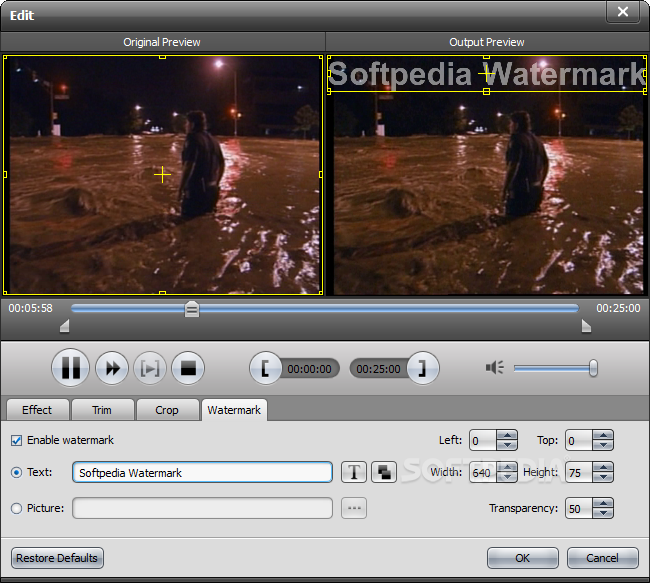Click the Output Preview header label
This screenshot has width=650, height=583.
487,42
